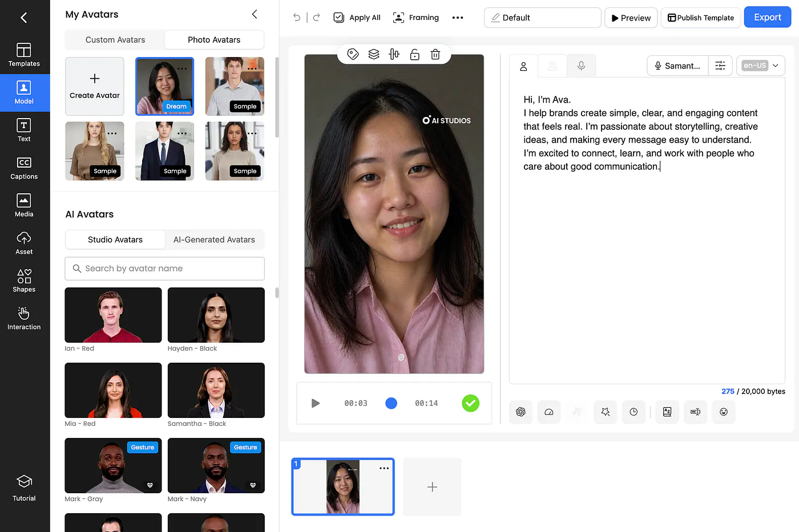Click in the script text area
Viewport: 799px width, 532px height.
click(647, 231)
